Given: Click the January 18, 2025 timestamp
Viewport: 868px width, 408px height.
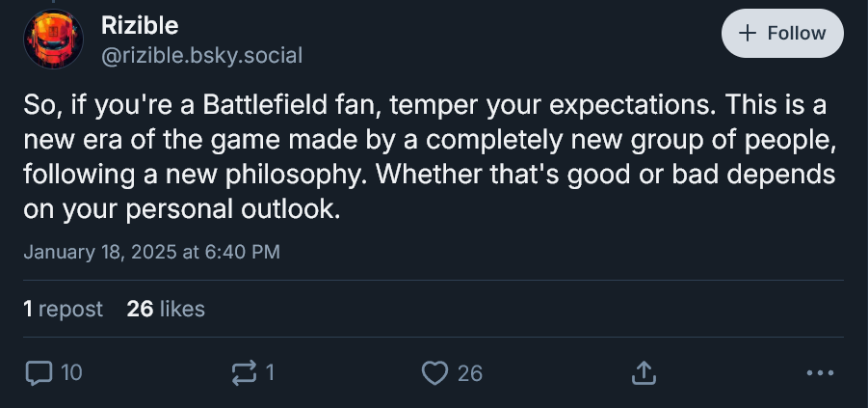Looking at the screenshot, I should pos(151,253).
